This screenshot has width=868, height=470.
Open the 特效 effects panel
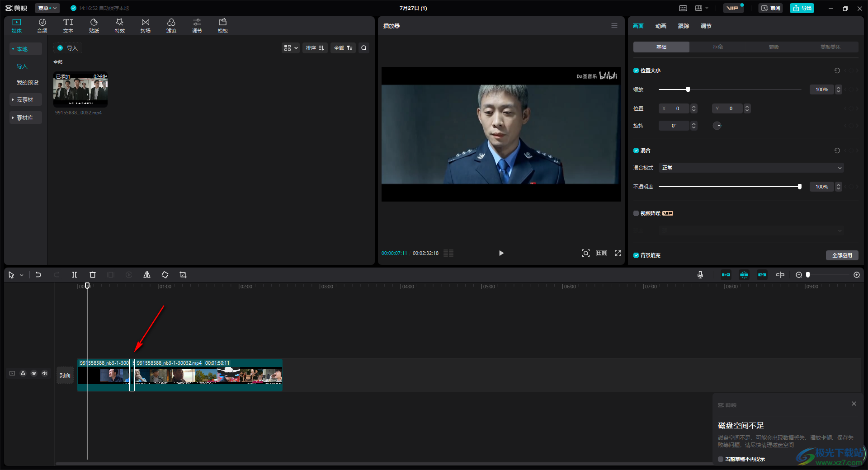coord(119,26)
